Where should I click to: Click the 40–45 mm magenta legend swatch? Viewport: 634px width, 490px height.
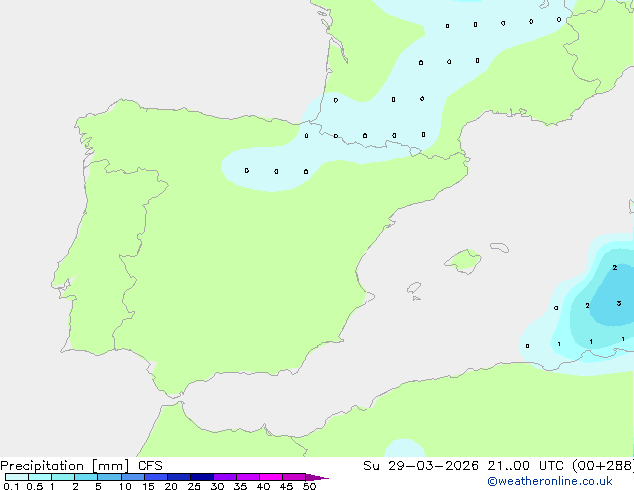pyautogui.click(x=271, y=477)
